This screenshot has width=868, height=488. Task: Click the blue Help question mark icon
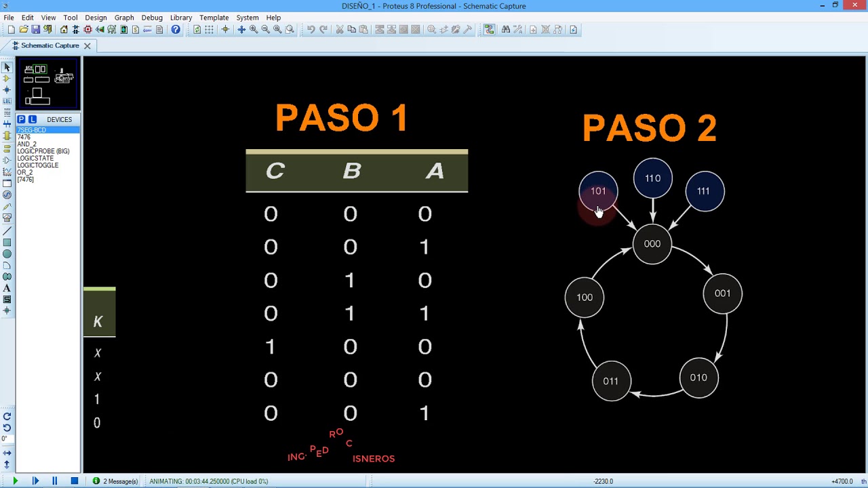(176, 30)
